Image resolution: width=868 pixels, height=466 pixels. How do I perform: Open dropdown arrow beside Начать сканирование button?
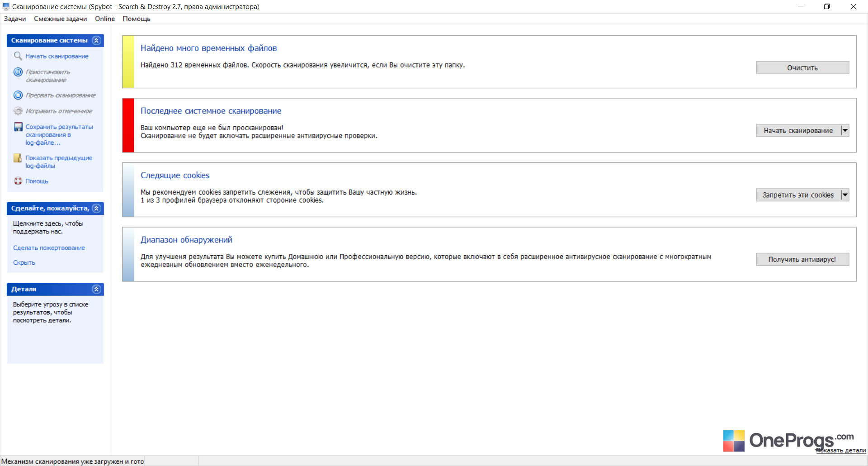[845, 130]
